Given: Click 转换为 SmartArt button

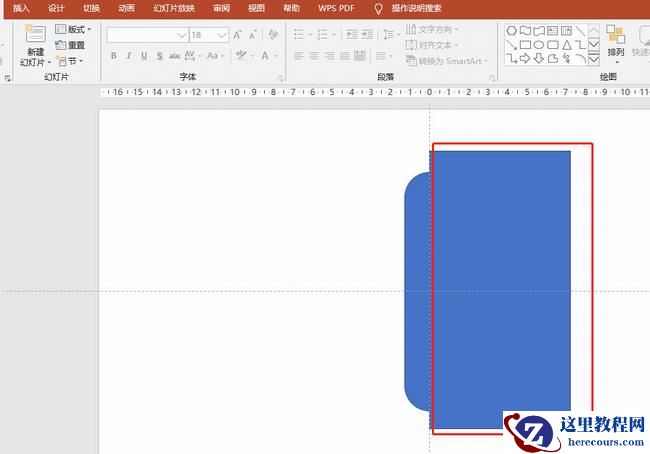Looking at the screenshot, I should pos(447,61).
